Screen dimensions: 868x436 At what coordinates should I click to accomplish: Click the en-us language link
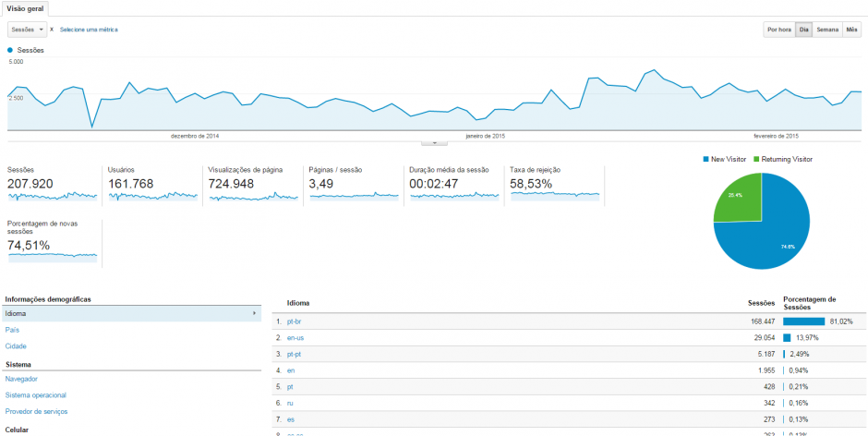coord(295,337)
